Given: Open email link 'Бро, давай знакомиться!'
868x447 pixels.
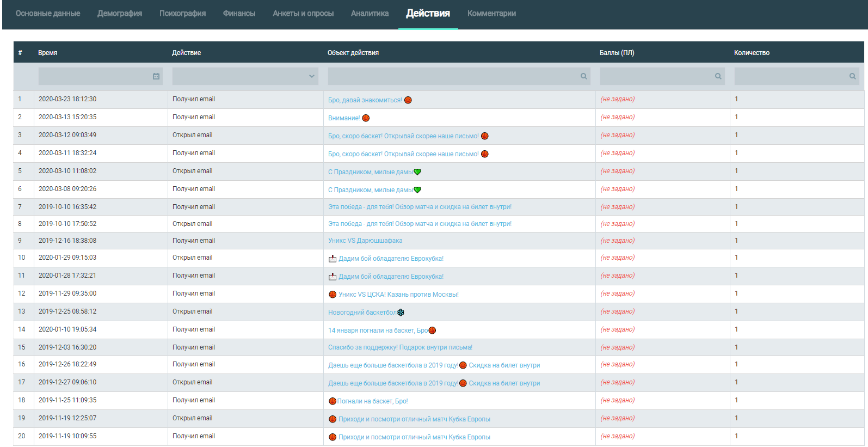Looking at the screenshot, I should [365, 100].
